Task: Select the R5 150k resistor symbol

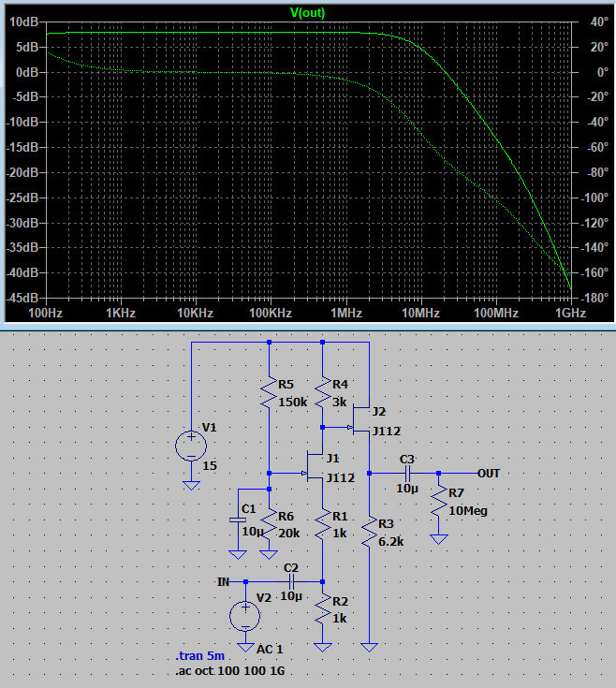Action: (269, 393)
